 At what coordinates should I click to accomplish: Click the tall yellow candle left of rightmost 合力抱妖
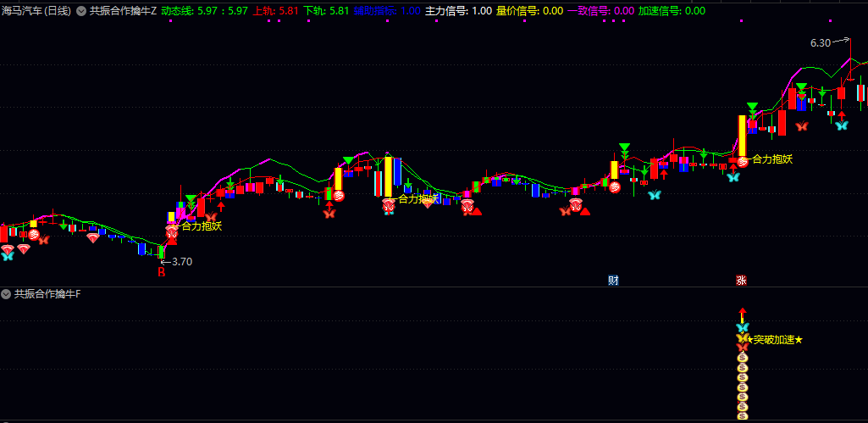743,136
